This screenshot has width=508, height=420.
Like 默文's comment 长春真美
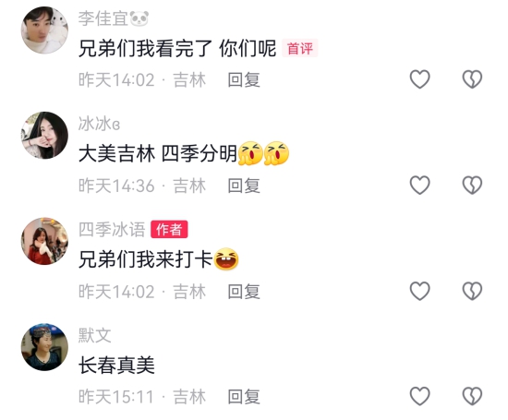click(420, 396)
